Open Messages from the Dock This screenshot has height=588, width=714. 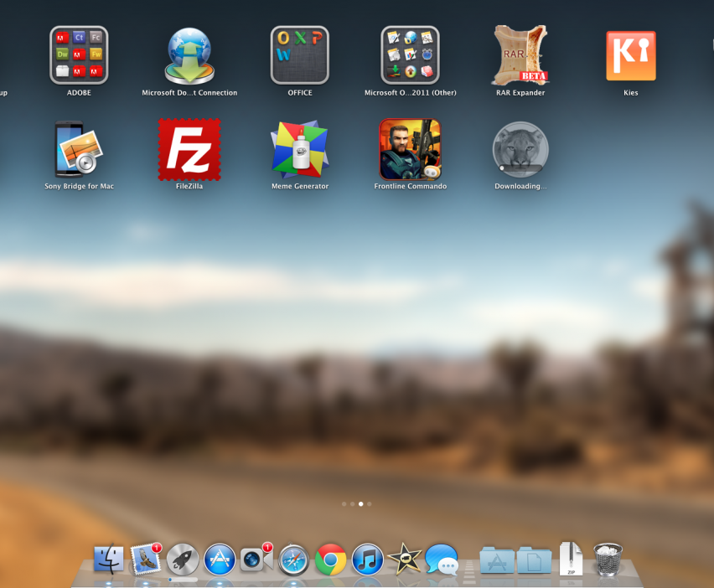point(442,560)
